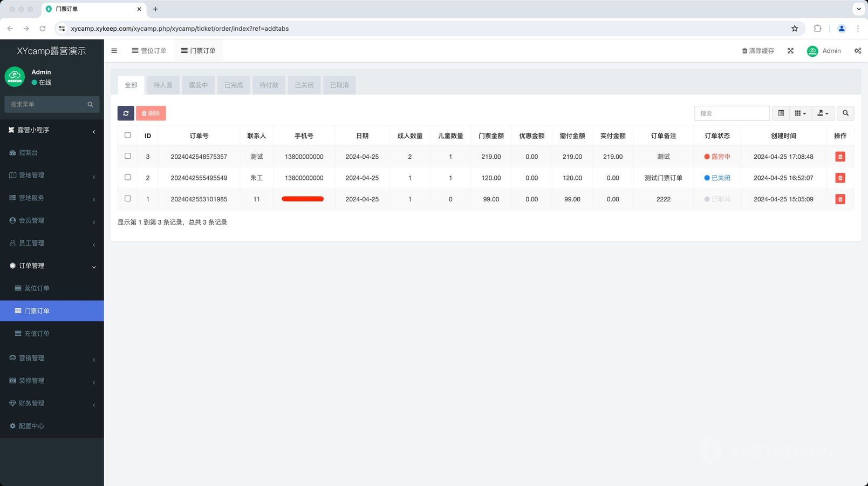The image size is (868, 486).
Task: Open the columns selector dropdown
Action: [x=800, y=113]
